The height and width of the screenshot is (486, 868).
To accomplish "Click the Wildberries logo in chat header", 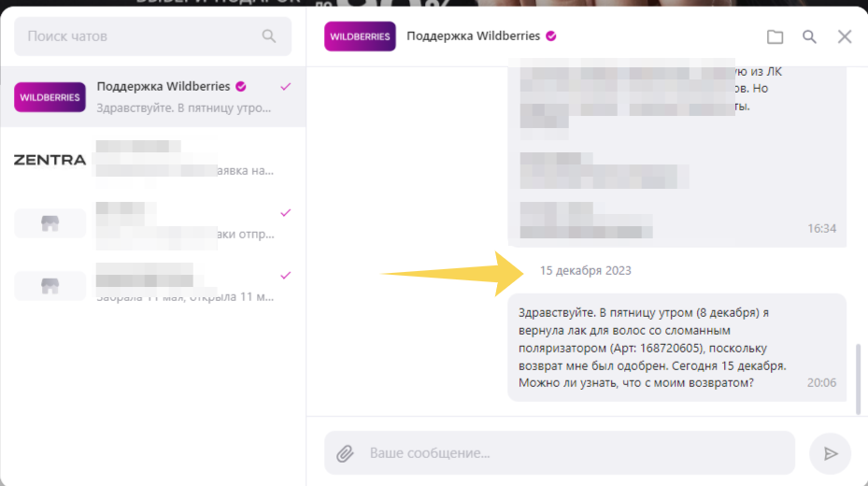I will pyautogui.click(x=360, y=36).
